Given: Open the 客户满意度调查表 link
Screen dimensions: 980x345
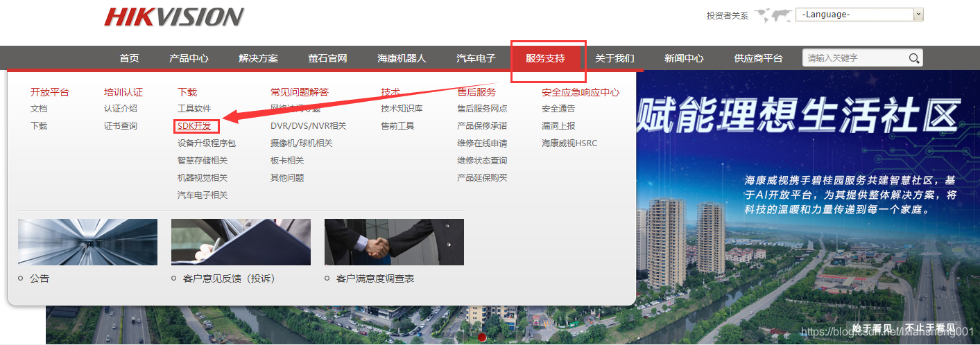Looking at the screenshot, I should tap(375, 278).
